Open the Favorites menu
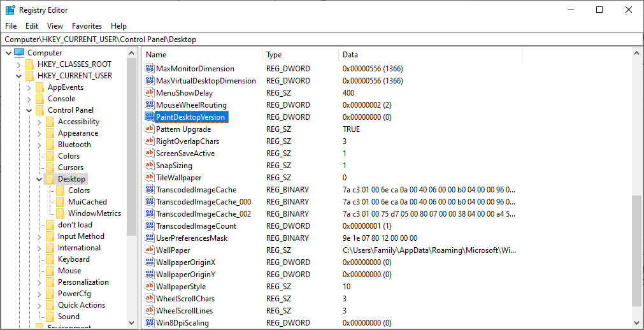 [87, 26]
